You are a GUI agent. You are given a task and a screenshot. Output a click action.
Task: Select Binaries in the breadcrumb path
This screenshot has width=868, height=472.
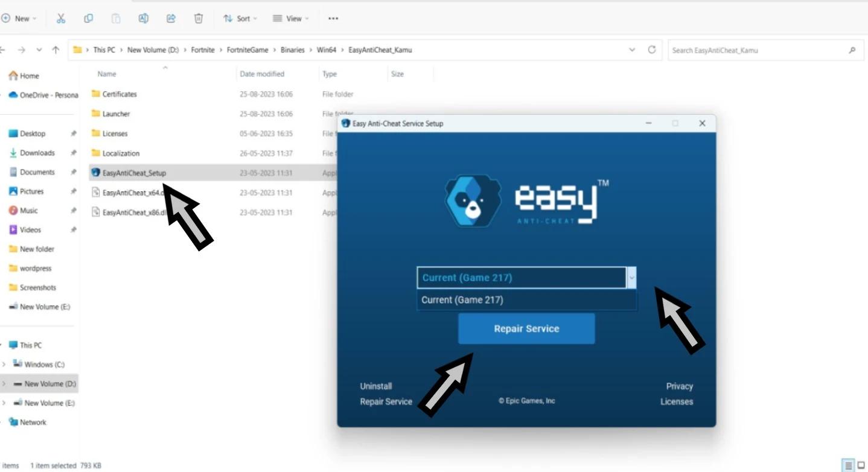pos(293,50)
